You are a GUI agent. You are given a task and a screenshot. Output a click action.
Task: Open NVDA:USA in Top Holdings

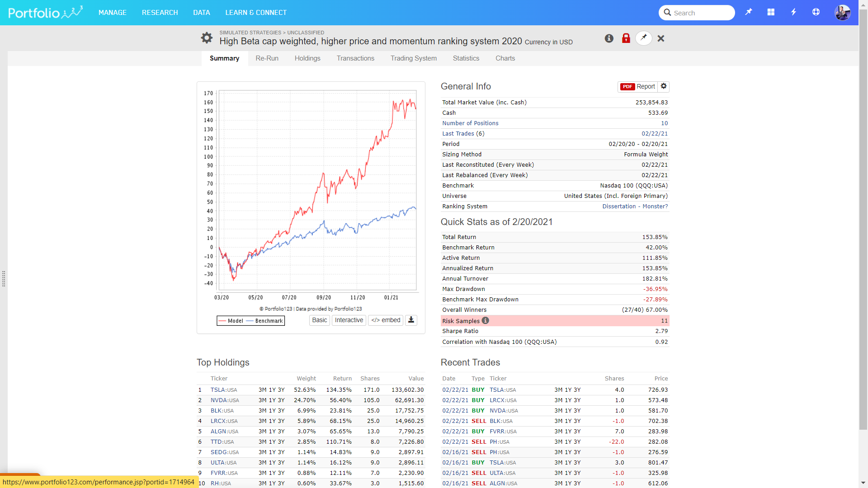point(225,400)
